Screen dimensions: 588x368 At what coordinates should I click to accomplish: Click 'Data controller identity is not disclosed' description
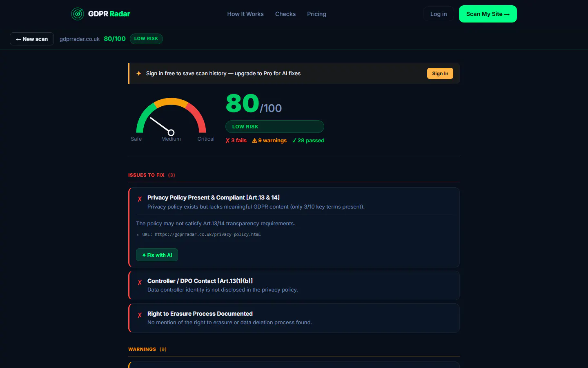coord(223,290)
